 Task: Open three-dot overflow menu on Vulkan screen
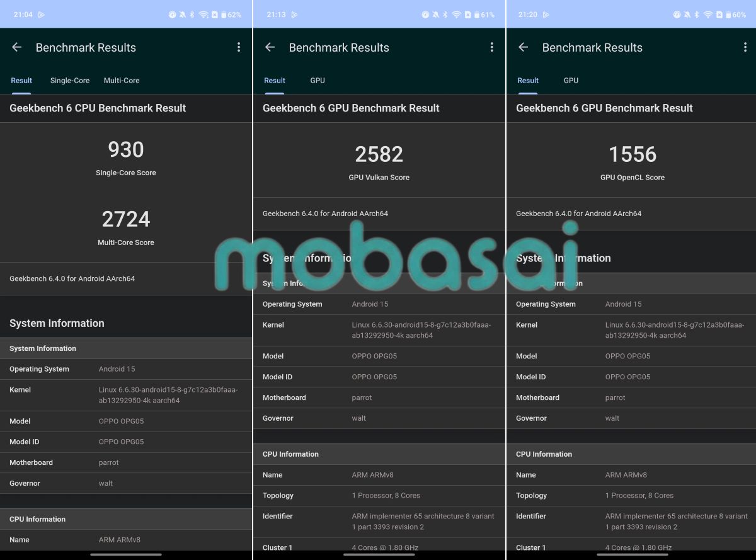point(491,47)
